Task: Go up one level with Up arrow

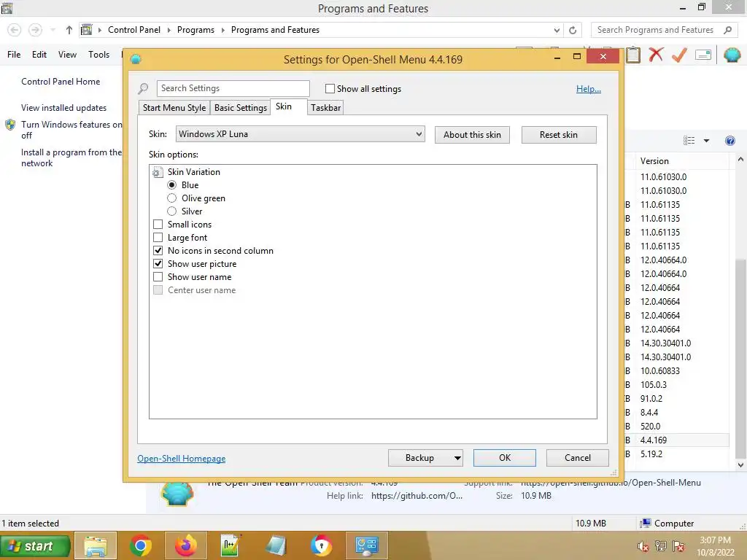Action: pyautogui.click(x=69, y=30)
